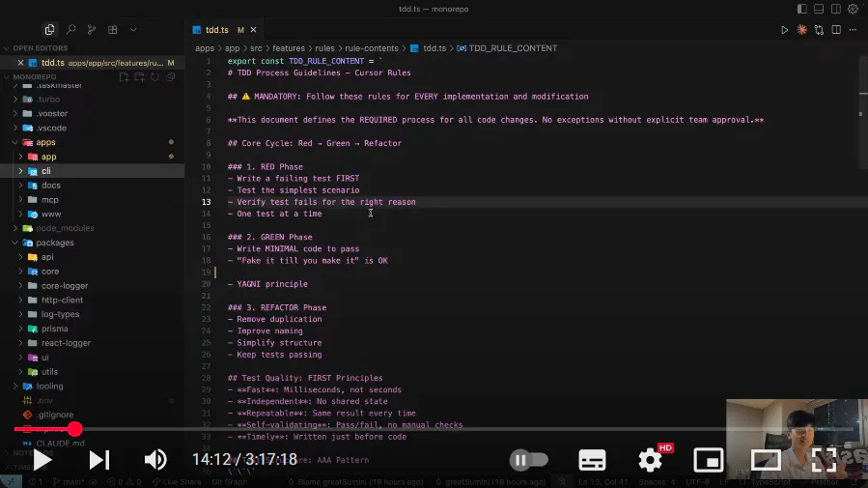868x488 pixels.
Task: Enable miniplayer mode
Action: coord(708,460)
